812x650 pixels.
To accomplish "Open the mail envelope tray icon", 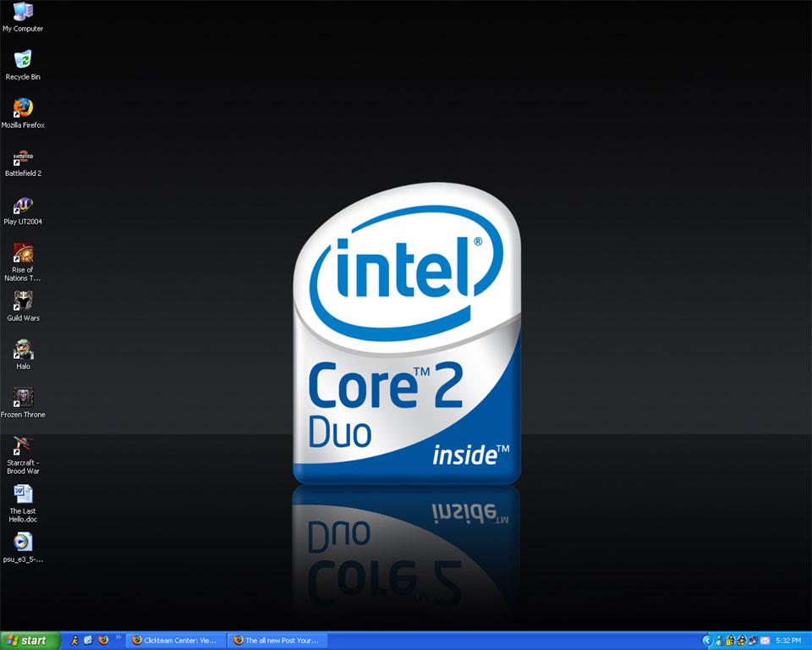I will click(x=765, y=641).
